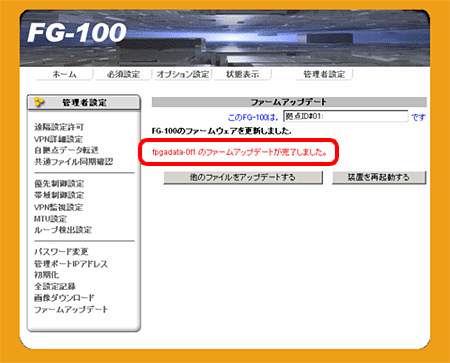Click the yellow 管理者設定 panel icon
The image size is (450, 363).
pyautogui.click(x=39, y=102)
